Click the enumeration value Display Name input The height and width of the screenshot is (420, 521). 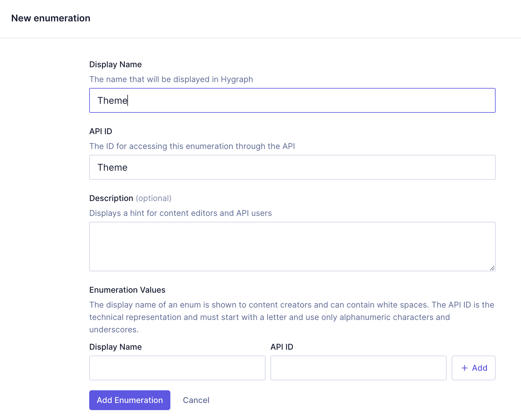point(177,368)
